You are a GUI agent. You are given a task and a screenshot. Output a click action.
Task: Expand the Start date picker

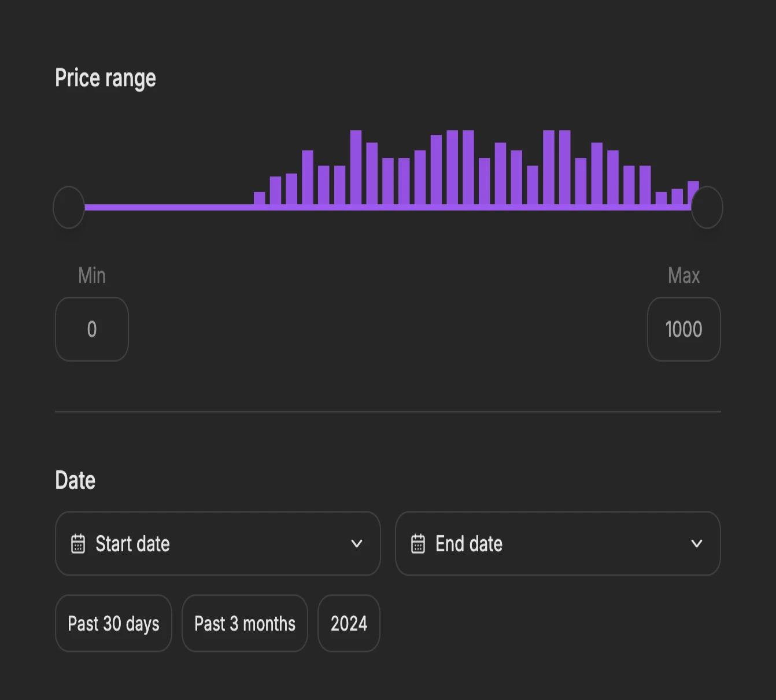tap(217, 543)
